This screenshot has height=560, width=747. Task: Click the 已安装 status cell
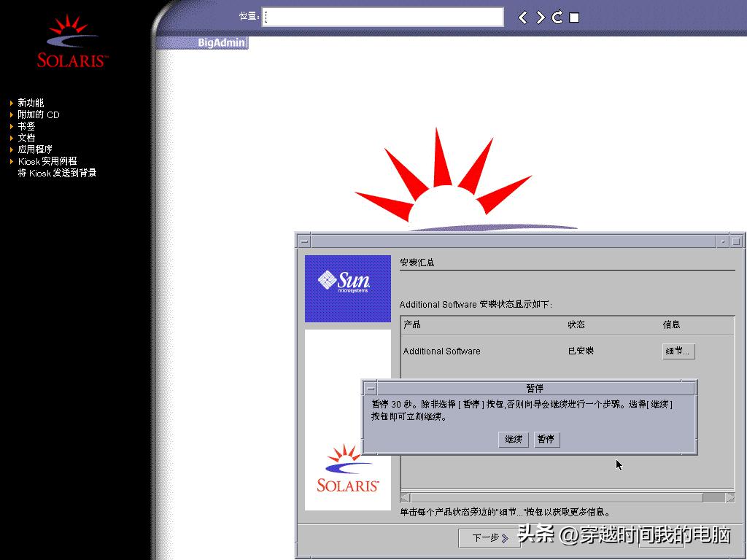[581, 351]
